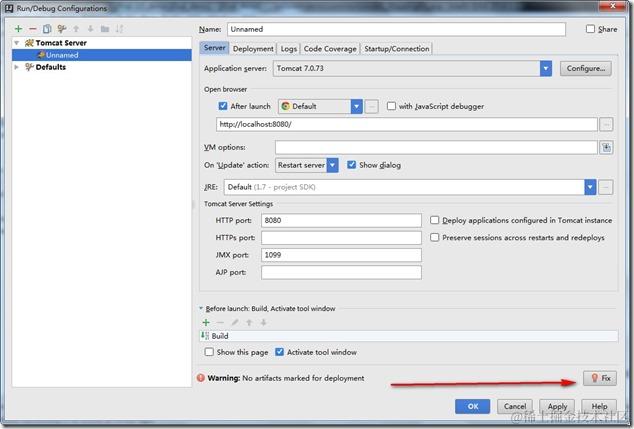The height and width of the screenshot is (429, 634).
Task: Click the Help button
Action: 599,406
